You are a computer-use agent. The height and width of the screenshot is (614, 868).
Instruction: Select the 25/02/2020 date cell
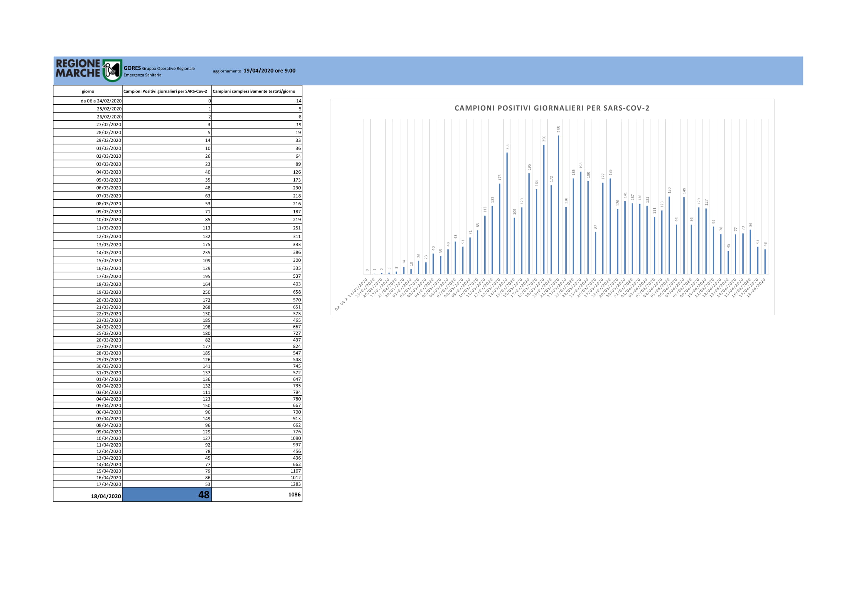88,109
